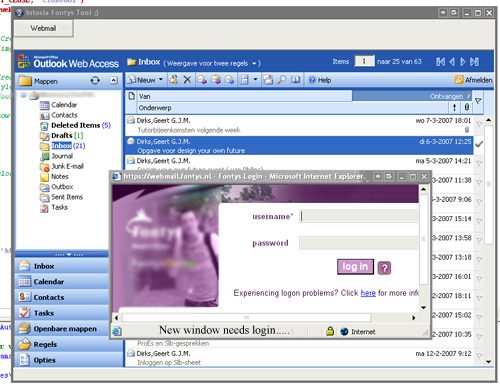Open the address book toolbar icon

(x=295, y=80)
